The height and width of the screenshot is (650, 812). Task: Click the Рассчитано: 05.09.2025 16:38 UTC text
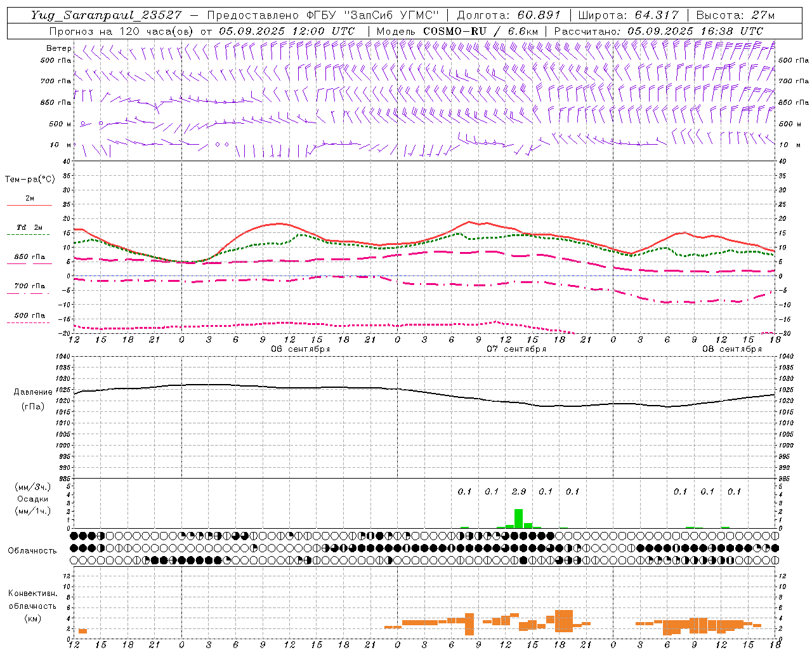(658, 30)
